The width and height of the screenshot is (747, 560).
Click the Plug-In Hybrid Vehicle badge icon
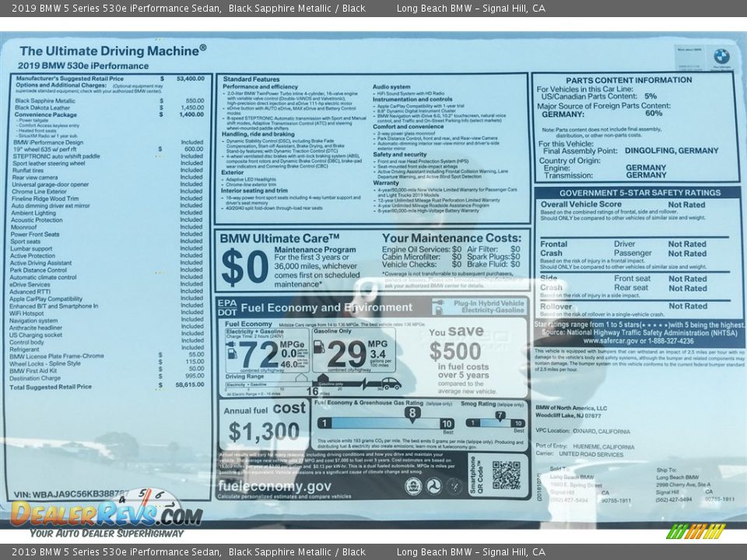click(440, 306)
